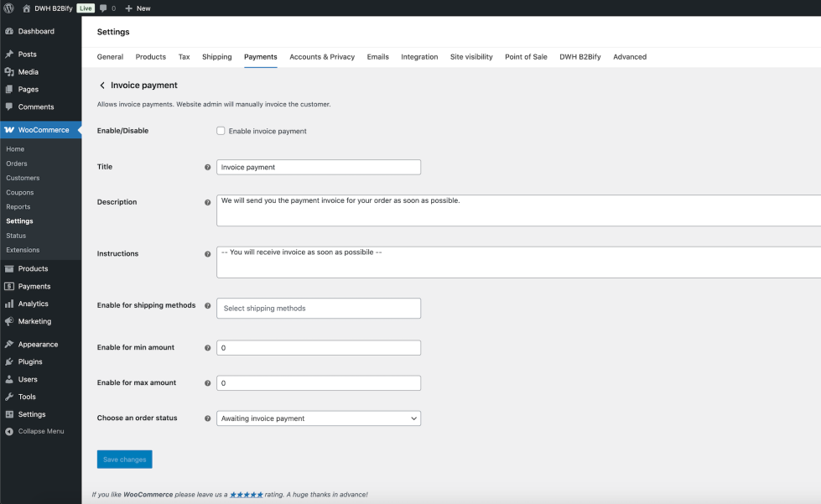Image resolution: width=821 pixels, height=504 pixels.
Task: Click the five-star rating link
Action: [247, 495]
